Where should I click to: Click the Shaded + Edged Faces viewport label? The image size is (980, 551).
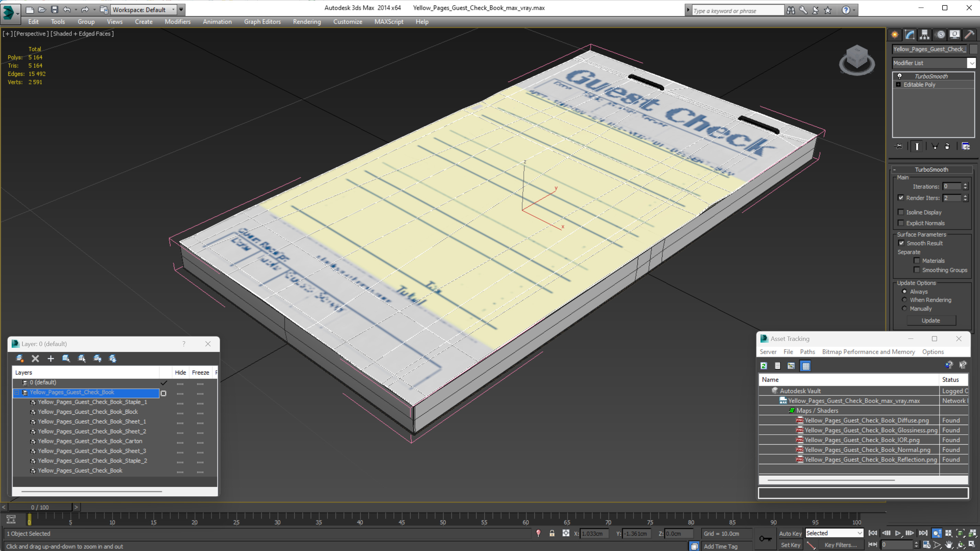click(82, 33)
